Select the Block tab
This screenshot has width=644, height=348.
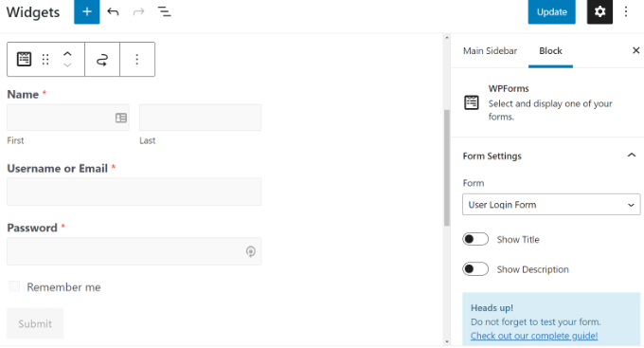(x=550, y=51)
